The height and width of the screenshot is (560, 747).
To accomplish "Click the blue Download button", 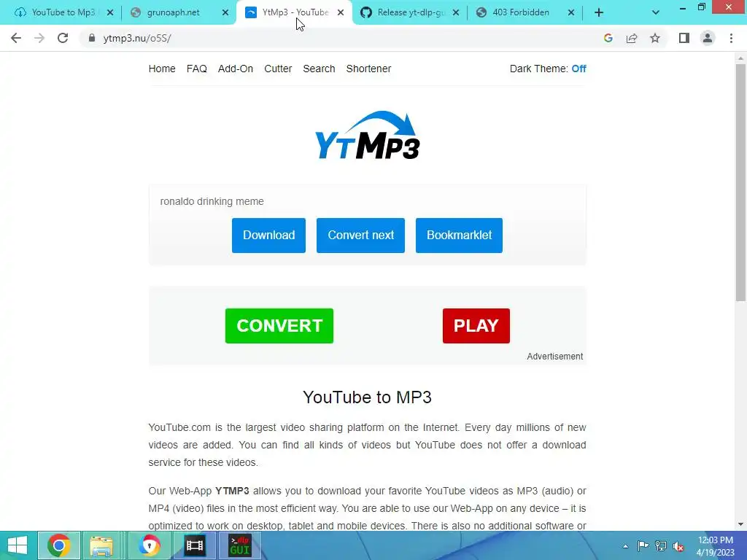I will [x=268, y=236].
